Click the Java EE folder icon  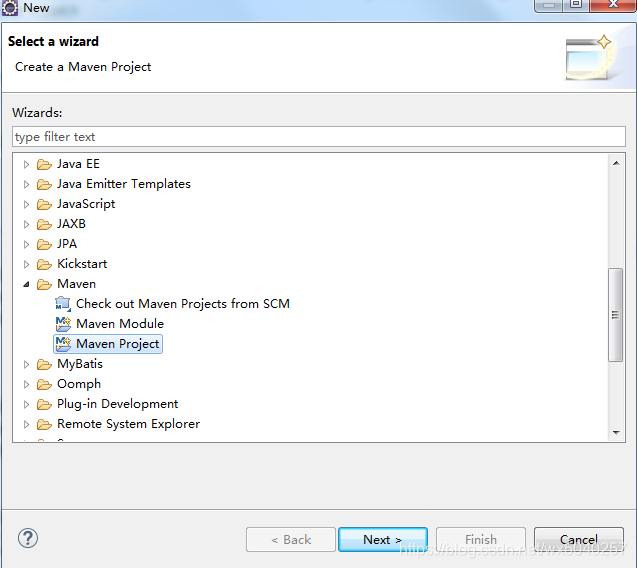coord(44,164)
